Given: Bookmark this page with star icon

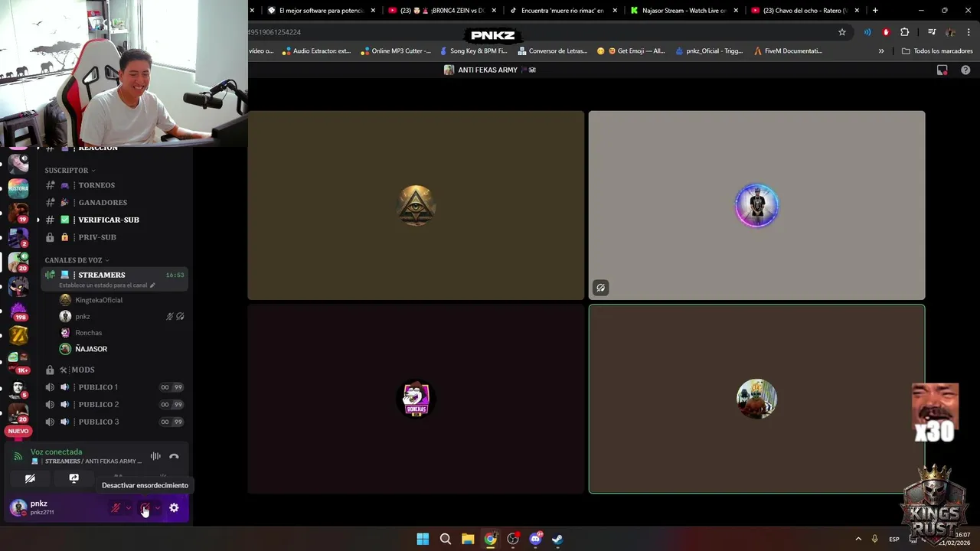Looking at the screenshot, I should [842, 32].
